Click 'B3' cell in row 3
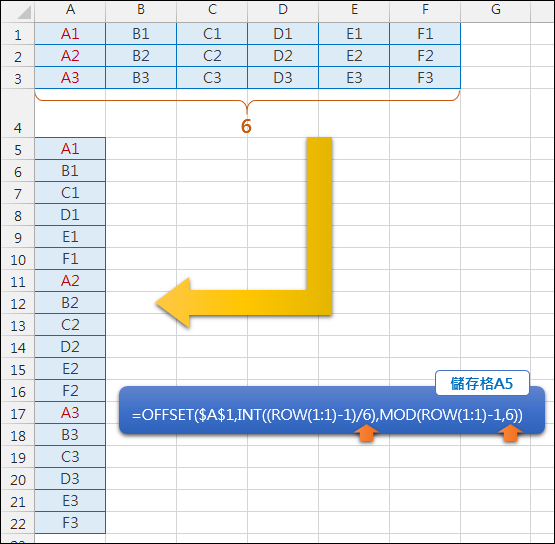Viewport: 555px width, 544px height. point(141,78)
